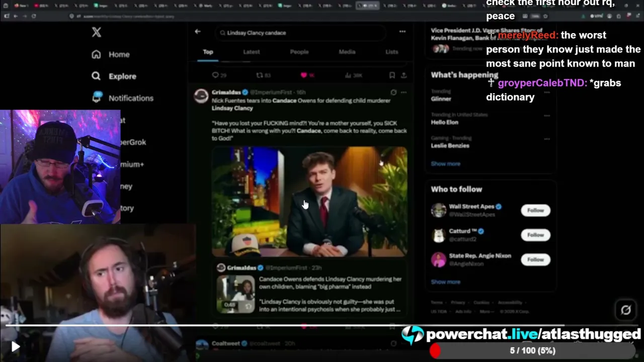Open the Grimaldus quoted tweet avatar
This screenshot has height=362, width=644.
[221, 268]
